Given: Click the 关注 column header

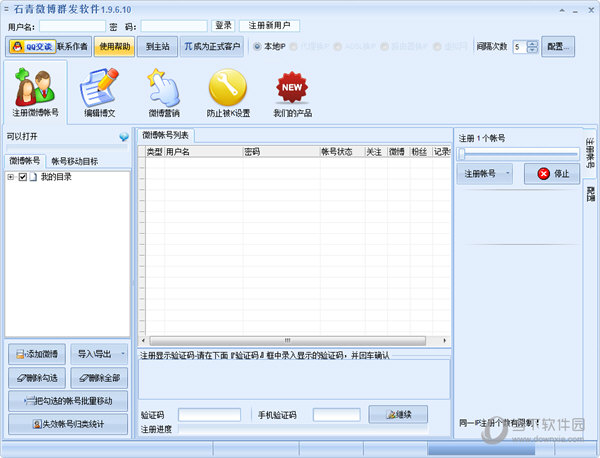Looking at the screenshot, I should [x=376, y=152].
